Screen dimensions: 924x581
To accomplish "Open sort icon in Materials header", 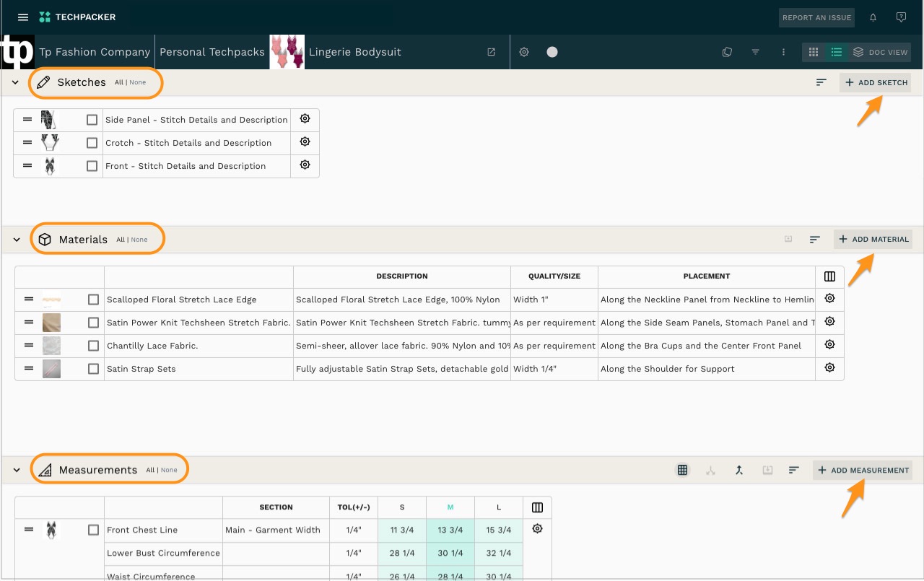I will point(815,239).
